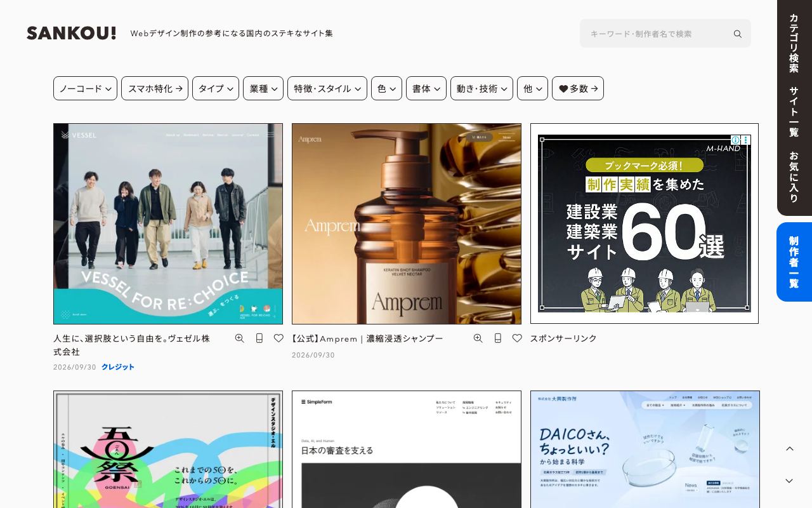The width and height of the screenshot is (812, 508).
Task: Open the タイプ filter dropdown
Action: 216,88
